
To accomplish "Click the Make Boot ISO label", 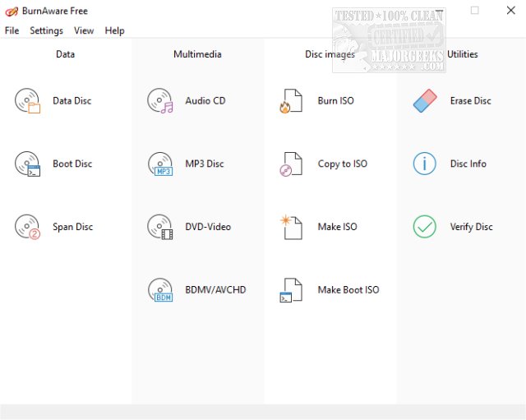I will [x=348, y=290].
